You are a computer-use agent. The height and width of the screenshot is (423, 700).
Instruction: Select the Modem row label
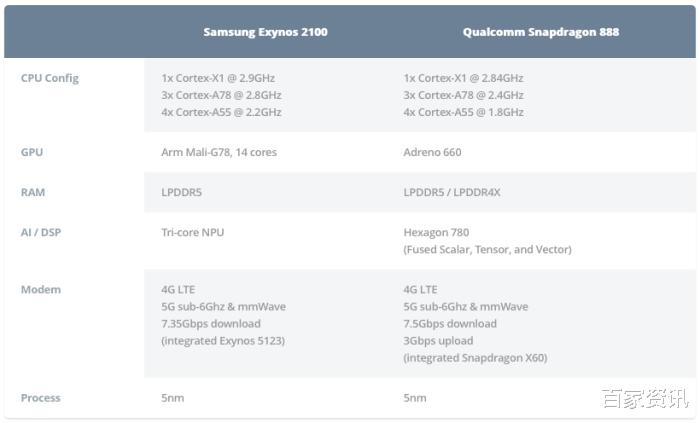tap(41, 290)
